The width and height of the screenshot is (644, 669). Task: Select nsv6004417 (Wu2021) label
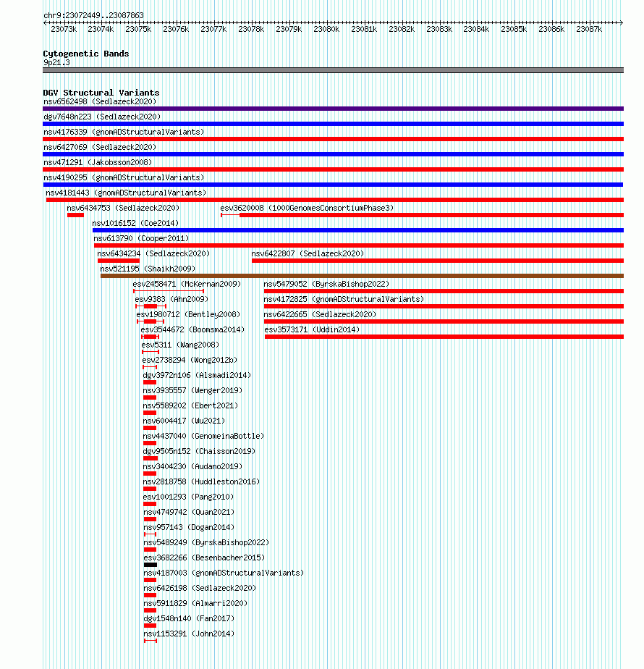pos(184,421)
